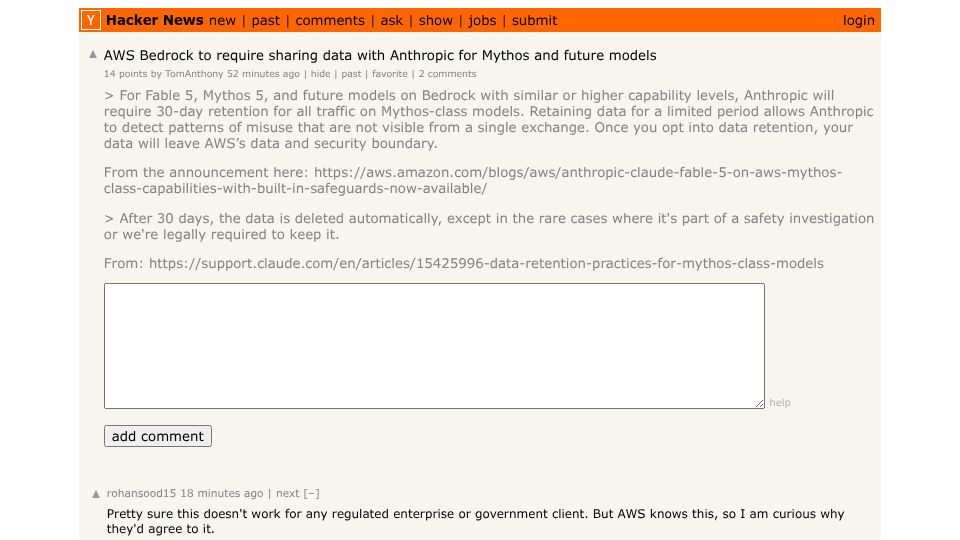Open the ask section

(x=391, y=20)
